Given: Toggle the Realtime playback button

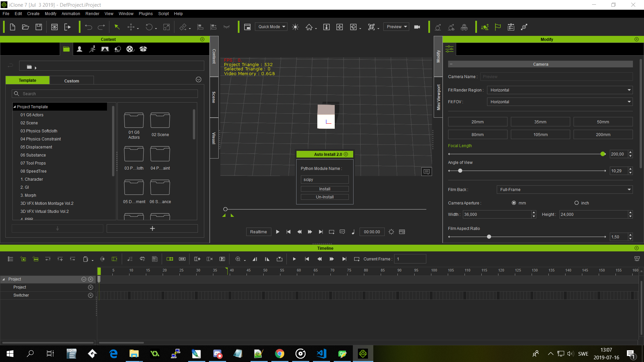Looking at the screenshot, I should 258,232.
